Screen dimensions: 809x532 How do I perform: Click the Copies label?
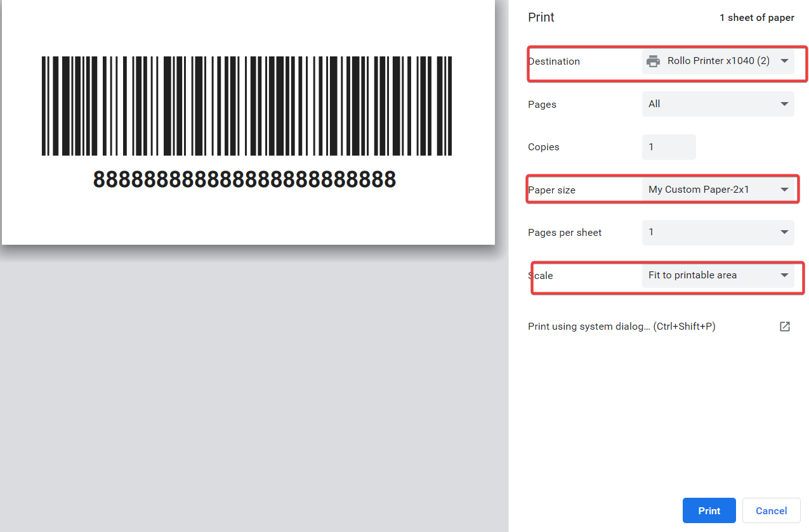click(544, 147)
